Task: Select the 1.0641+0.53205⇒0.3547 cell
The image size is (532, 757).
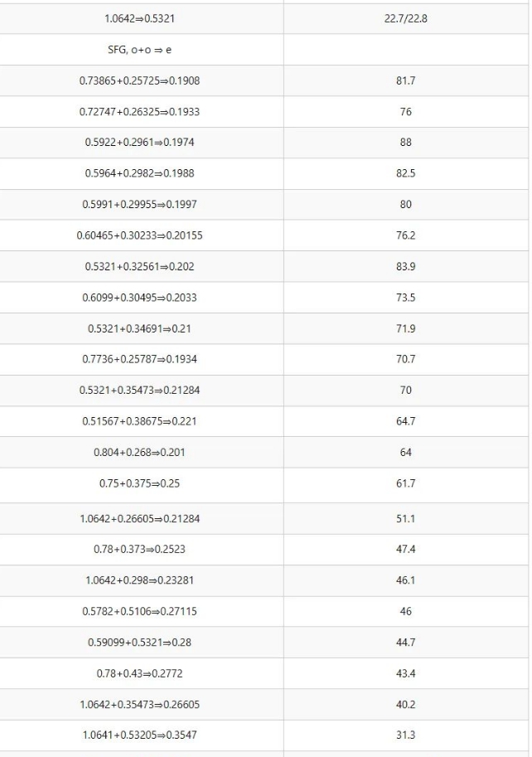Action: pos(139,735)
